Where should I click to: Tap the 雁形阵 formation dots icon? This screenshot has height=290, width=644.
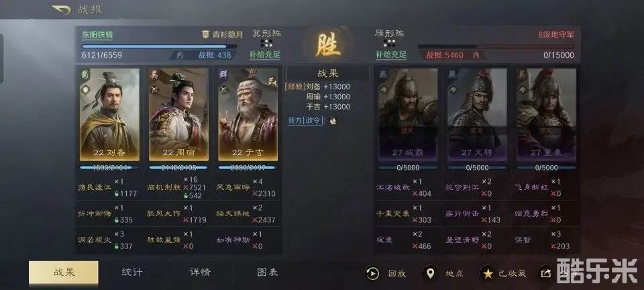click(x=389, y=43)
